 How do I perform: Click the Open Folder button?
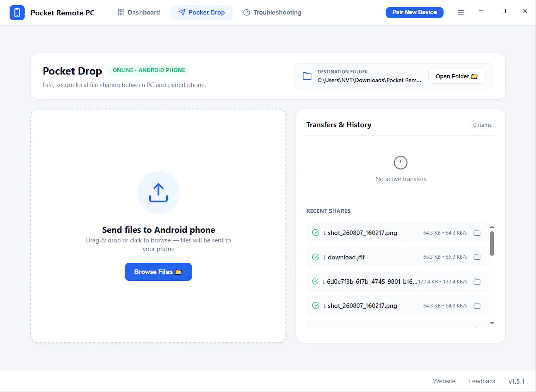[x=457, y=76]
